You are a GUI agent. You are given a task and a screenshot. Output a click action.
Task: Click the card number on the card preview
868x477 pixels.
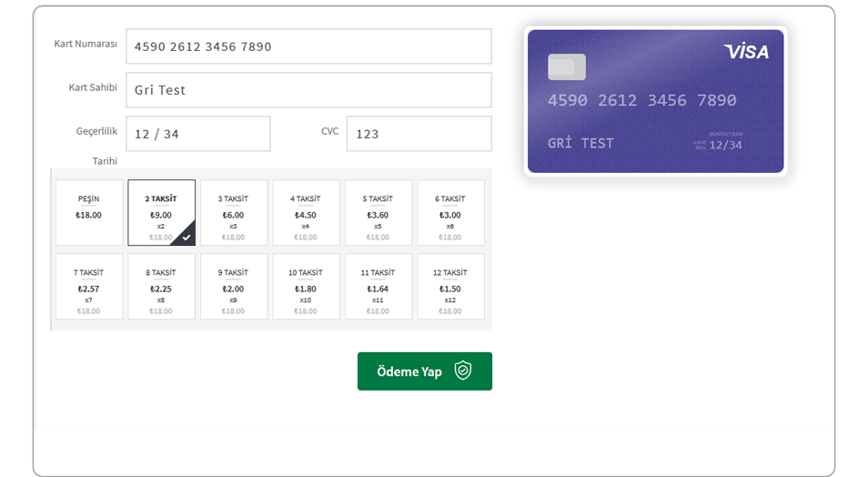641,100
